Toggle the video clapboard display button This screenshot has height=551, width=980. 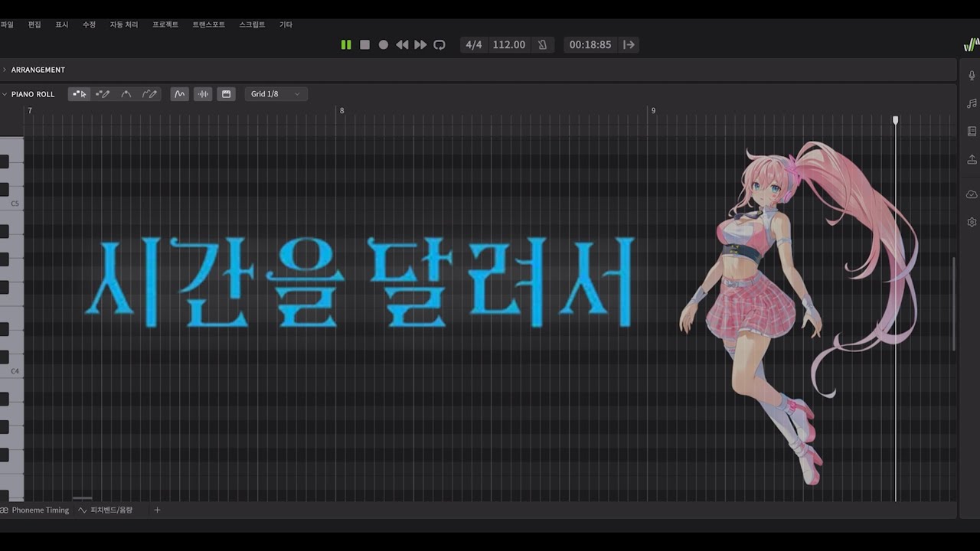(x=226, y=94)
